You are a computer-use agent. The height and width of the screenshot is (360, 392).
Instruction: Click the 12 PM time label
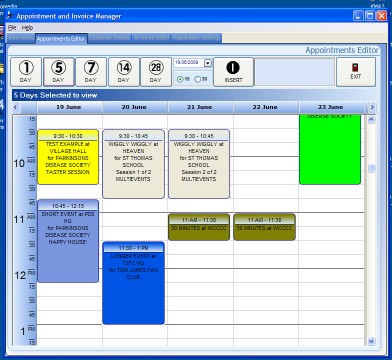coord(24,275)
